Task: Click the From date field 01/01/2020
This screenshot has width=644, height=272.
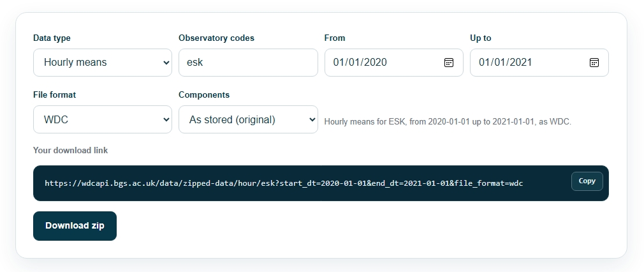Action: click(394, 63)
